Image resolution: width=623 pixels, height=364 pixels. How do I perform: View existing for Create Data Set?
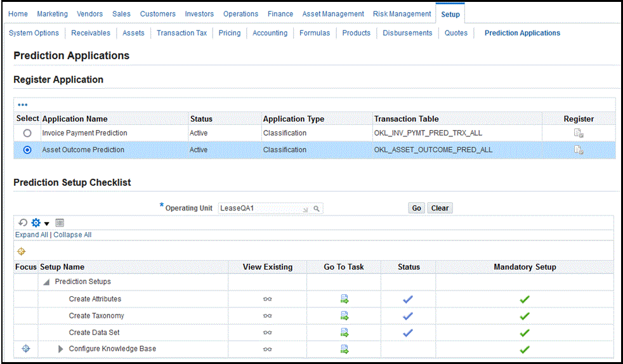pyautogui.click(x=267, y=332)
